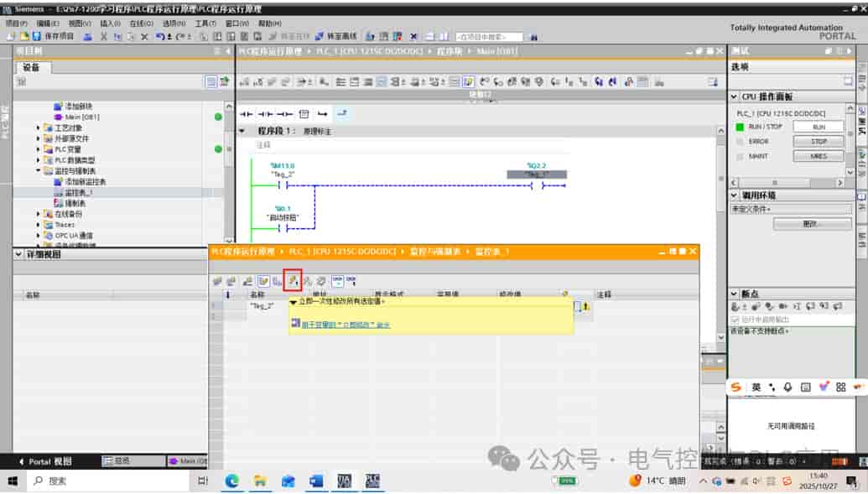The width and height of the screenshot is (868, 494).
Task: Click the project search input field
Action: [489, 37]
